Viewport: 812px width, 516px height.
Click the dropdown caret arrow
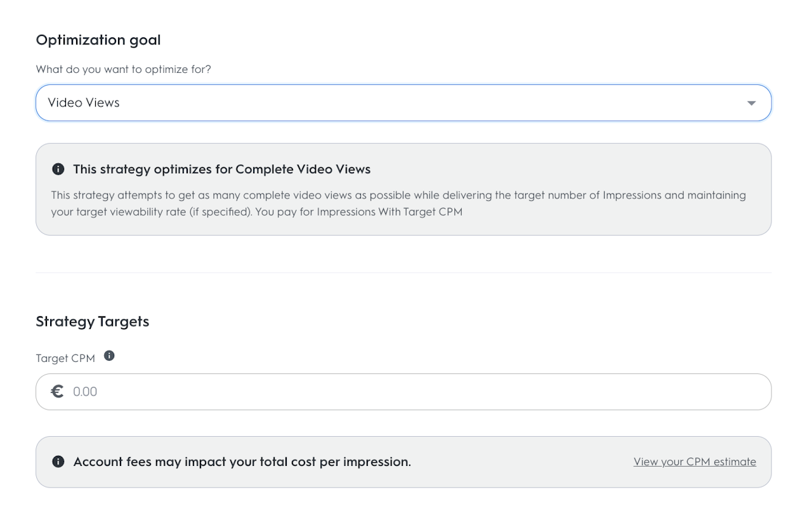click(x=751, y=103)
